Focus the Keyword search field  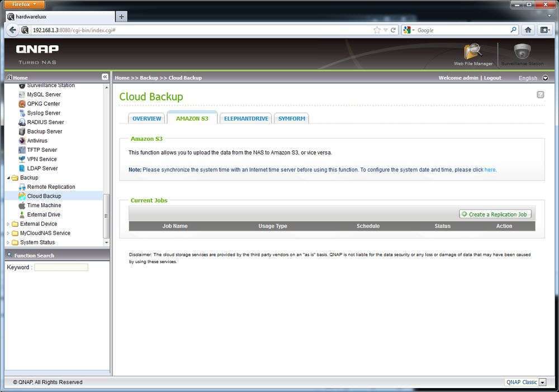(61, 267)
